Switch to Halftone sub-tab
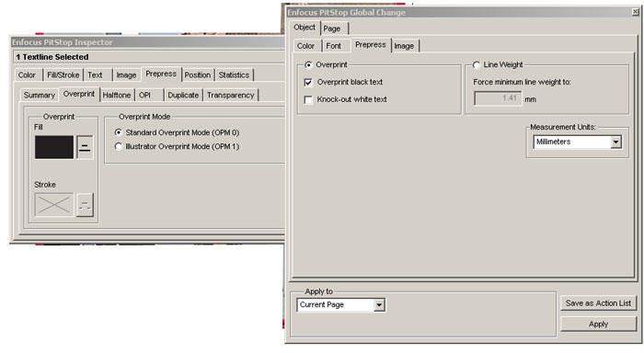Screen dimensions: 644x353 pyautogui.click(x=117, y=96)
